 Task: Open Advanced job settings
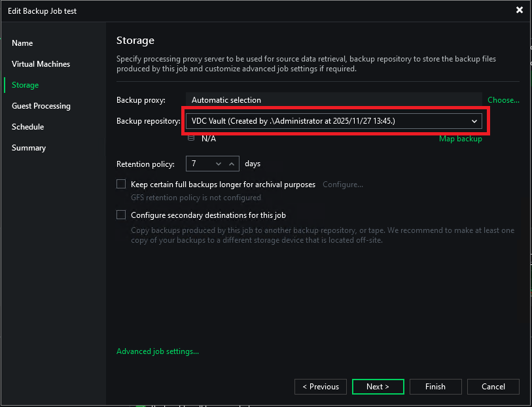point(158,351)
